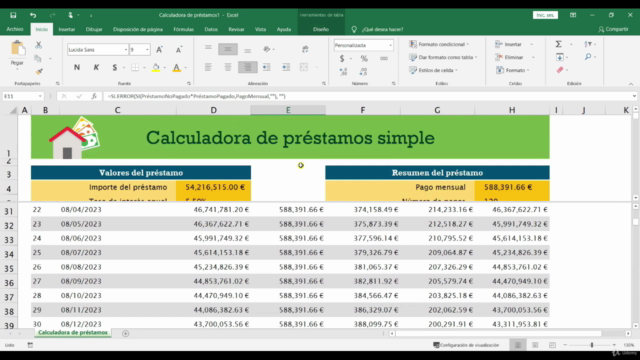Align cell text to the left
The width and height of the screenshot is (640, 360).
tap(208, 67)
